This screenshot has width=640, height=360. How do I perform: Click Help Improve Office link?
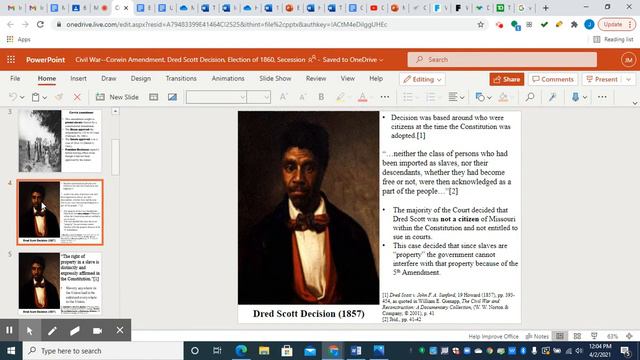pyautogui.click(x=493, y=336)
